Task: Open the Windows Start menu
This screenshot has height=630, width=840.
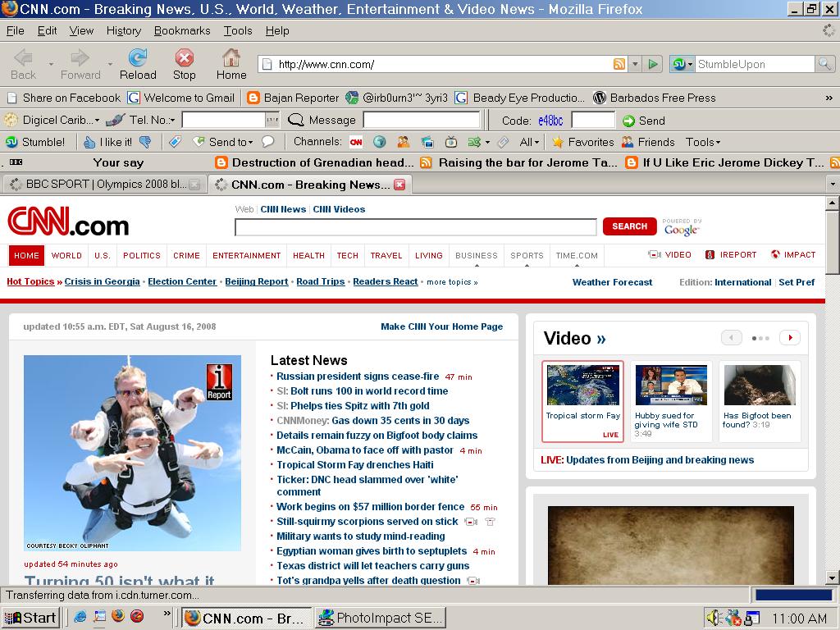Action: 30,618
